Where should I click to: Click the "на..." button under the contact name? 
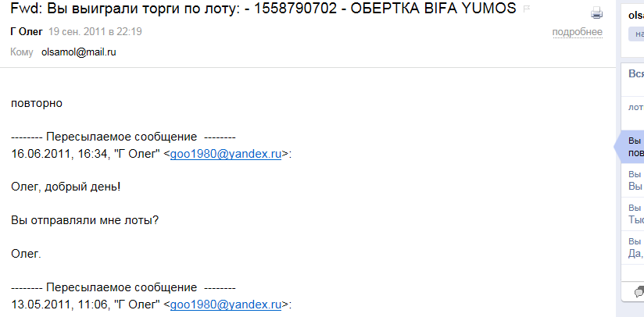(636, 34)
